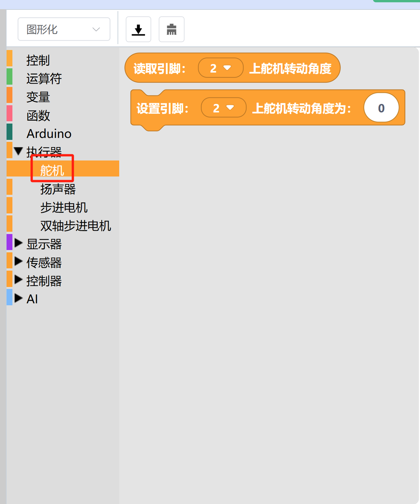
Task: Select the 控制 category
Action: [x=38, y=60]
